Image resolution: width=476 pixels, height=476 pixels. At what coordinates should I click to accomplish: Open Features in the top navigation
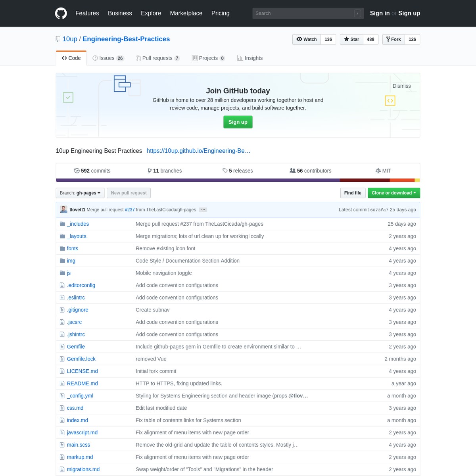pyautogui.click(x=87, y=13)
